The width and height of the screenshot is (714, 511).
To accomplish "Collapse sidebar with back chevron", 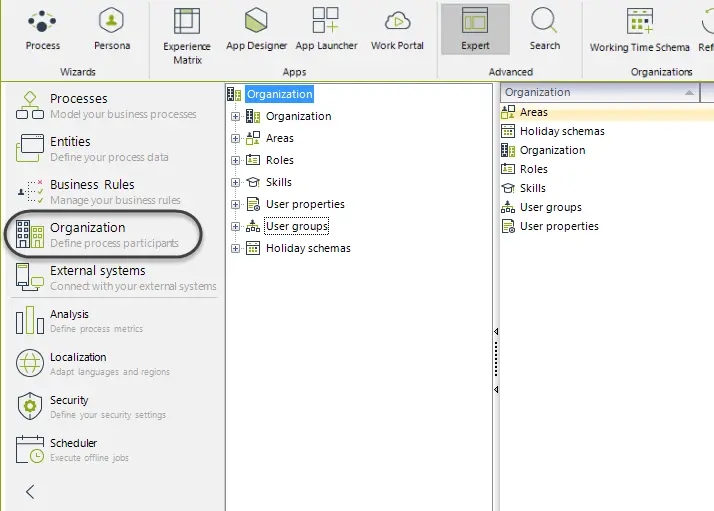I will point(30,491).
